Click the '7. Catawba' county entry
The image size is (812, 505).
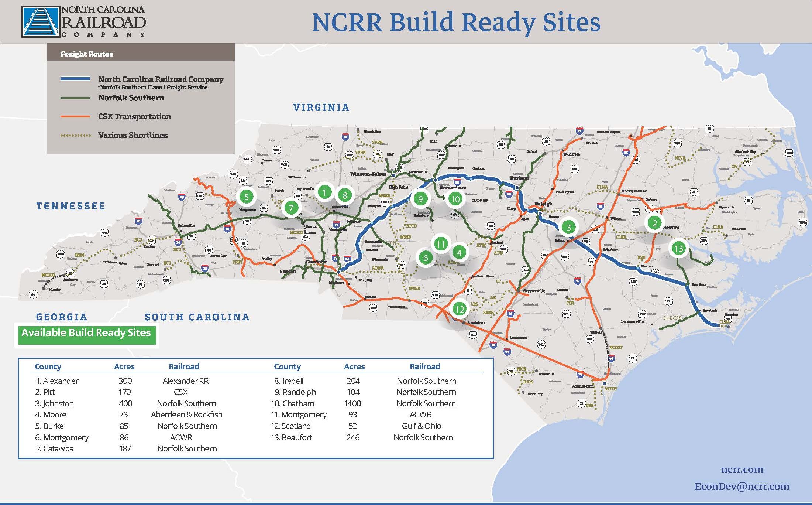[55, 449]
